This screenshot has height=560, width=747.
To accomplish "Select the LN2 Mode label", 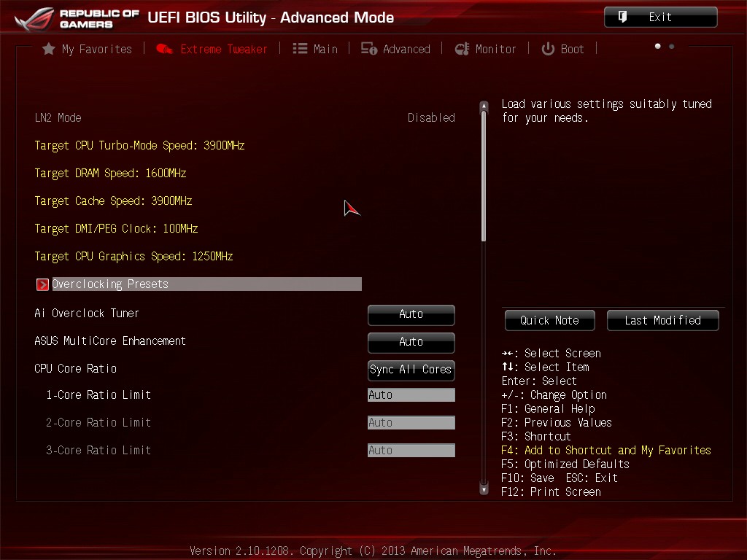I will click(58, 117).
